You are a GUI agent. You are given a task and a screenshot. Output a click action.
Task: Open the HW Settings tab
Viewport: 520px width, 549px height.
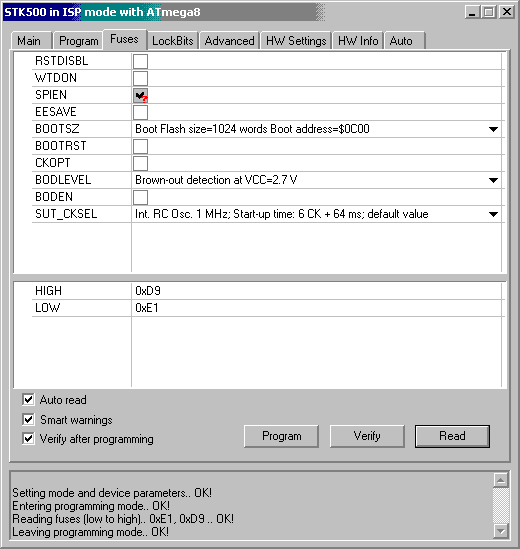[x=296, y=41]
